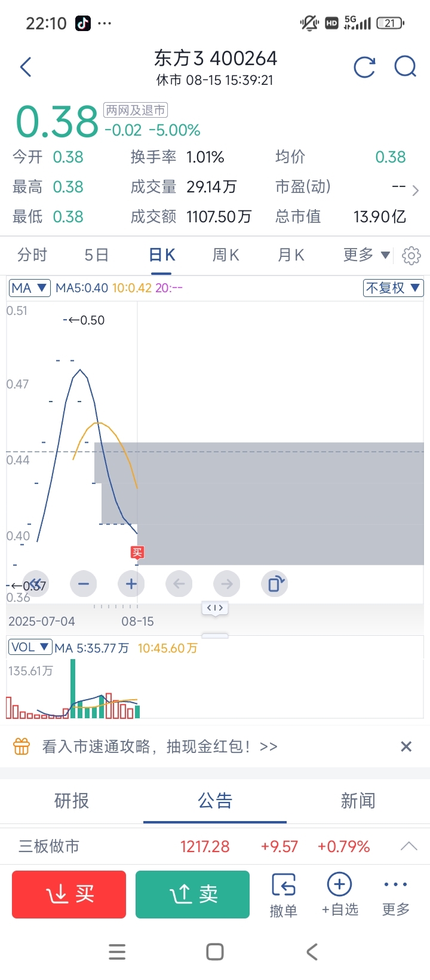Open the VOL indicator dropdown
430x980 pixels.
(30, 647)
